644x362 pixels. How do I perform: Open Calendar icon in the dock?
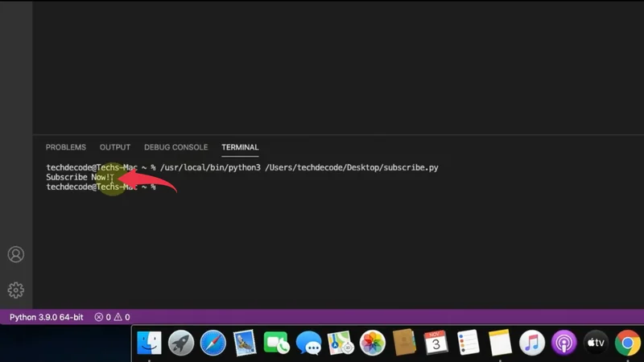[436, 343]
